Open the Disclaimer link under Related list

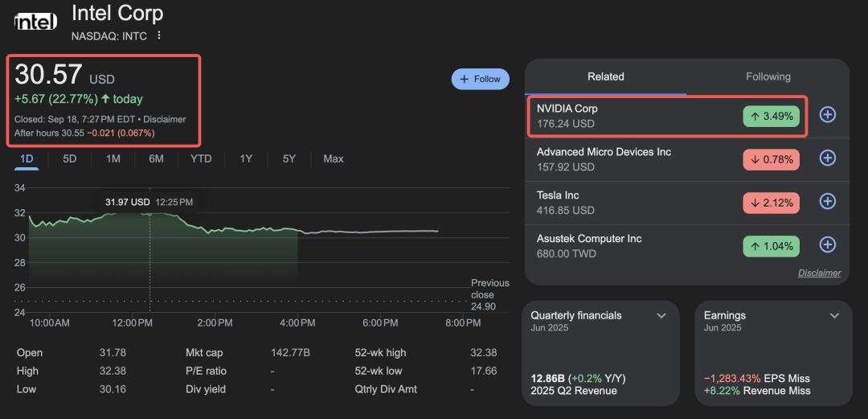[x=819, y=273]
